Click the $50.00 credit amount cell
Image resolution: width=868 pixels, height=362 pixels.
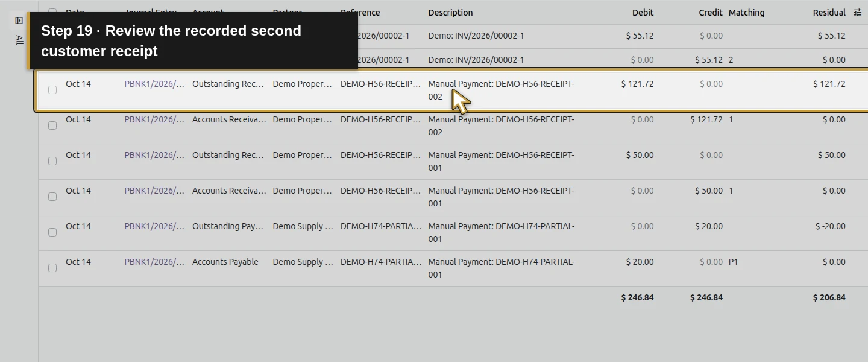point(709,191)
